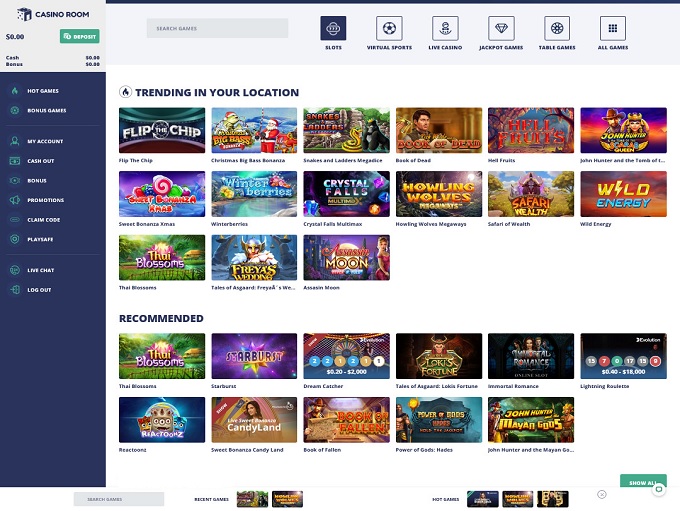Open the Starburst game thumbnail

click(254, 356)
